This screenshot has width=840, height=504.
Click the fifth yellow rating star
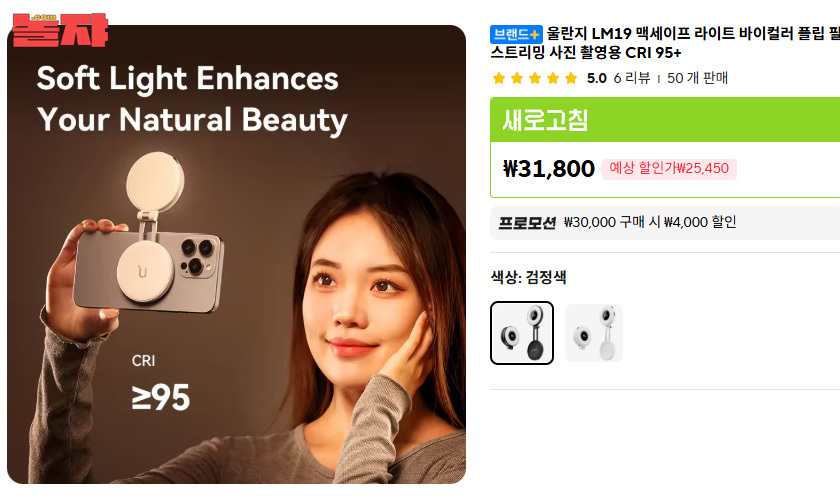point(571,78)
